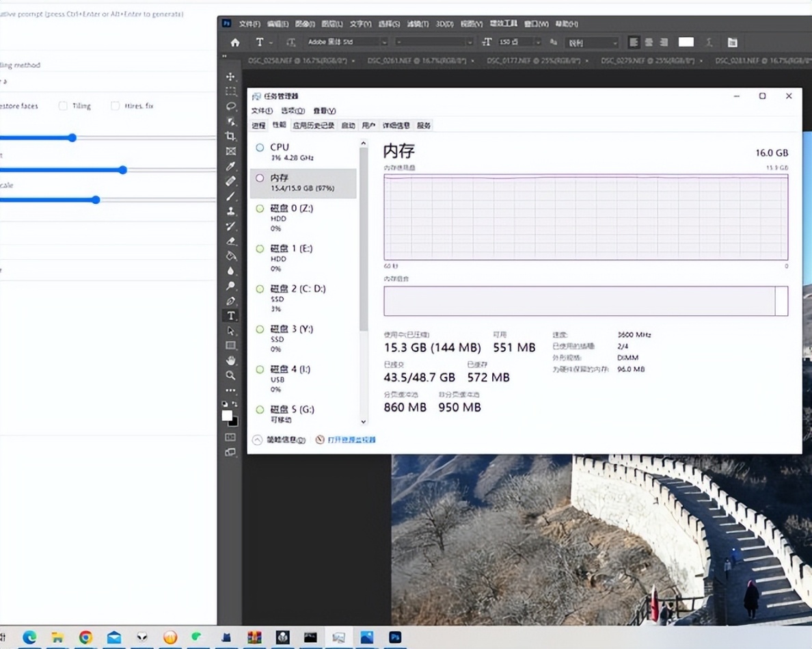Select 磁盘 0 (Z:) in performance list
The image size is (812, 649).
(303, 217)
